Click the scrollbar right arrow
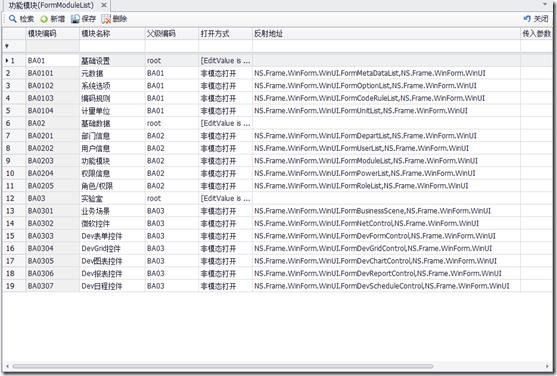Viewport: 557px width, 376px height. coord(547,366)
